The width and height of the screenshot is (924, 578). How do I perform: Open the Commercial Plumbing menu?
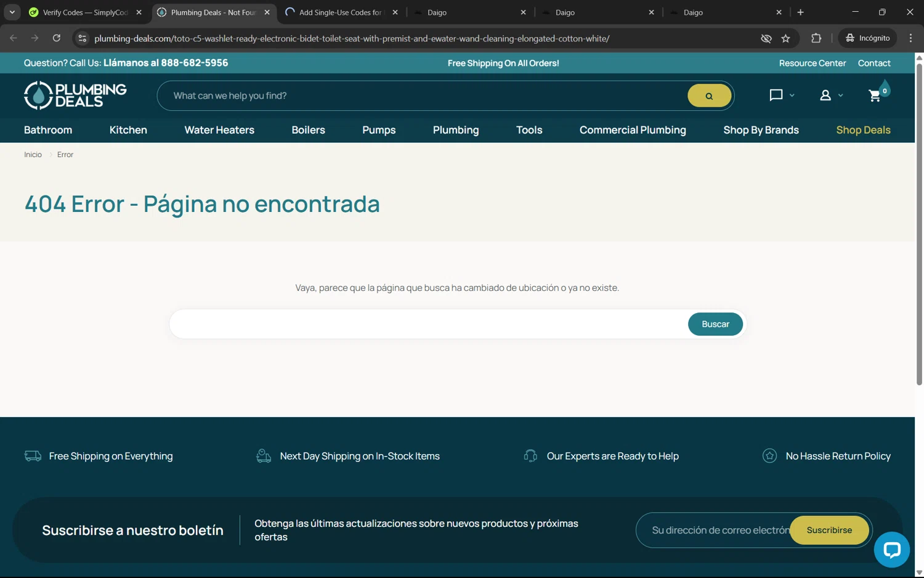[633, 130]
